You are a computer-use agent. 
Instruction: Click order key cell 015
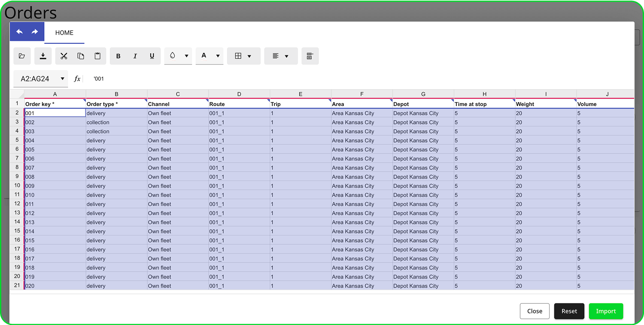55,240
